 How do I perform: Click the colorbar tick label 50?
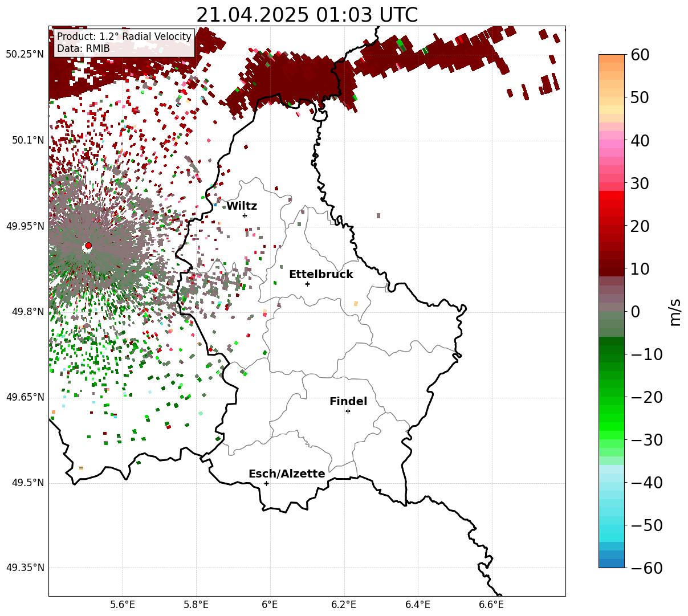[641, 97]
